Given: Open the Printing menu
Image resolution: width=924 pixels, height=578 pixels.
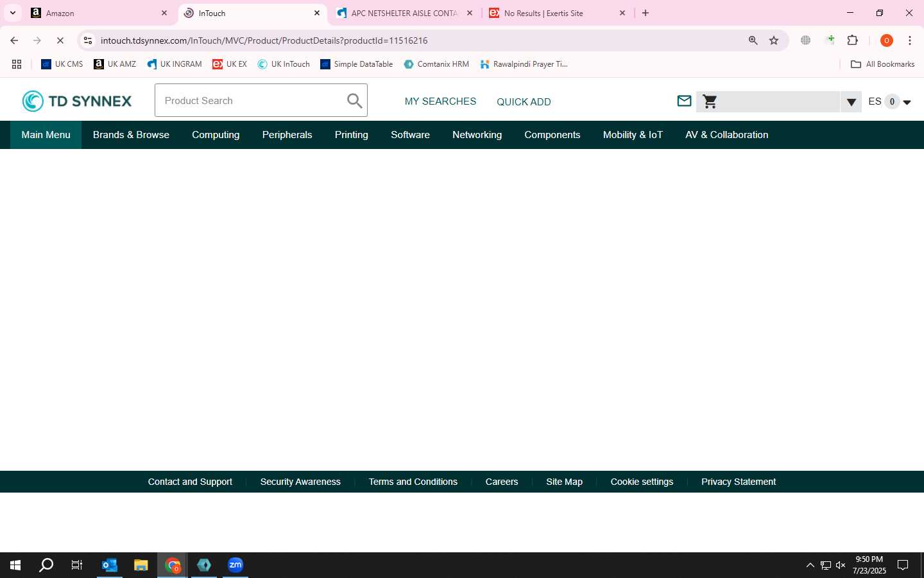Looking at the screenshot, I should coord(351,135).
